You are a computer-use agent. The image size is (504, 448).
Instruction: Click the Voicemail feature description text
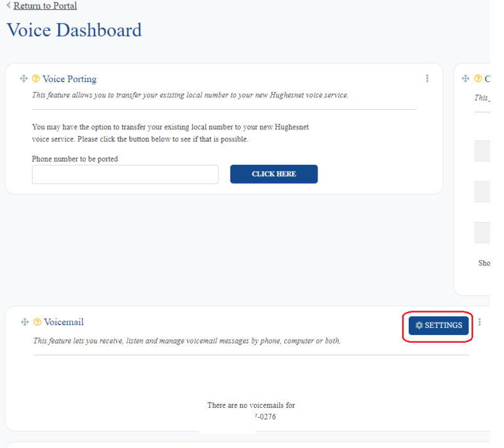tap(187, 341)
